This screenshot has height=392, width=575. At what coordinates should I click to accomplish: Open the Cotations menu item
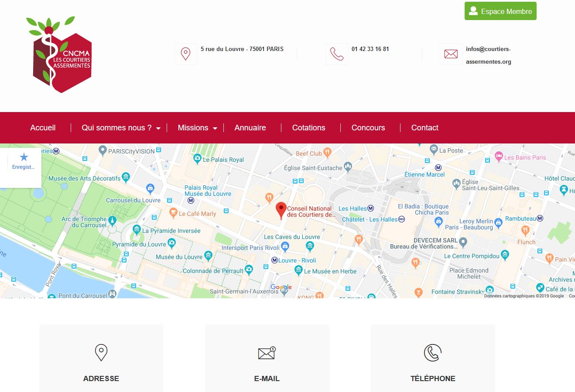point(308,128)
